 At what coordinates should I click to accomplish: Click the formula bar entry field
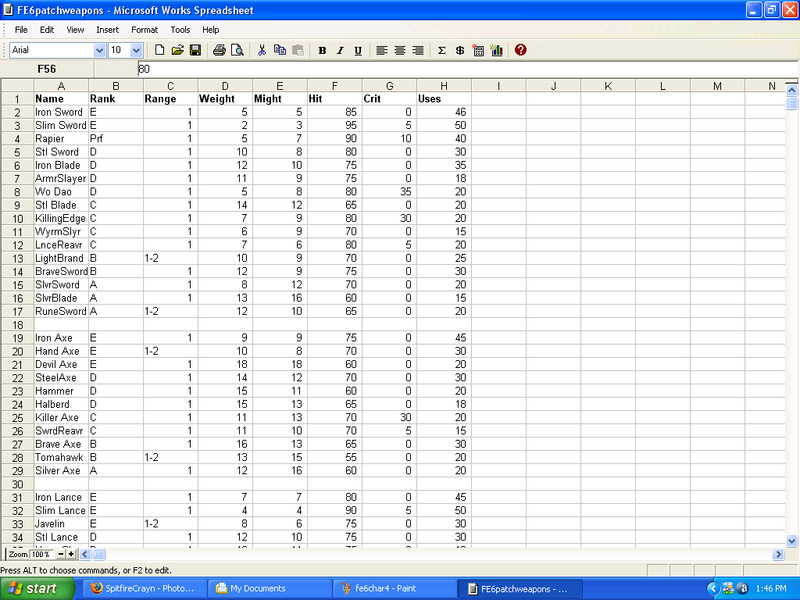coord(400,69)
